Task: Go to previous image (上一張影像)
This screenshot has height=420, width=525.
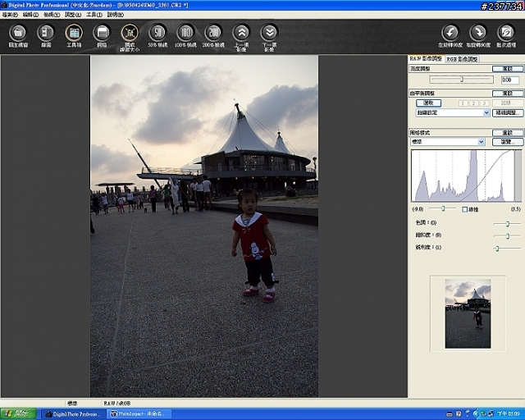Action: tap(241, 33)
